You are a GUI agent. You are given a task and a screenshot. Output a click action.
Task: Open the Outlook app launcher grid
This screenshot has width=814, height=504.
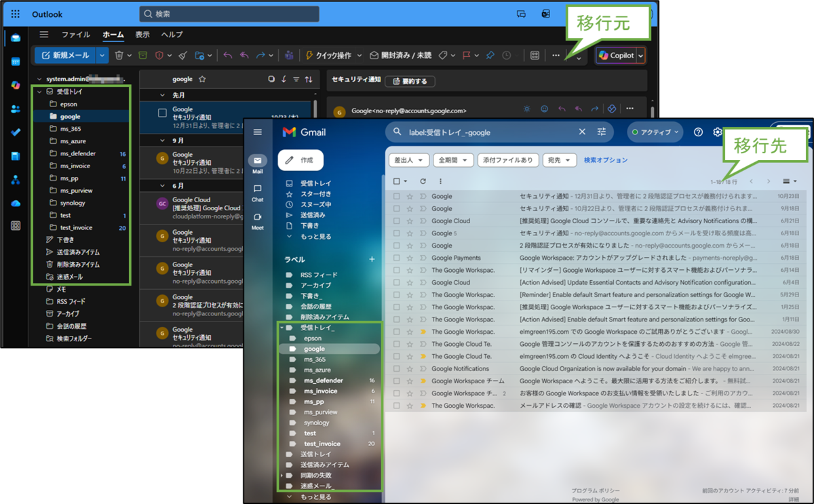(x=16, y=14)
